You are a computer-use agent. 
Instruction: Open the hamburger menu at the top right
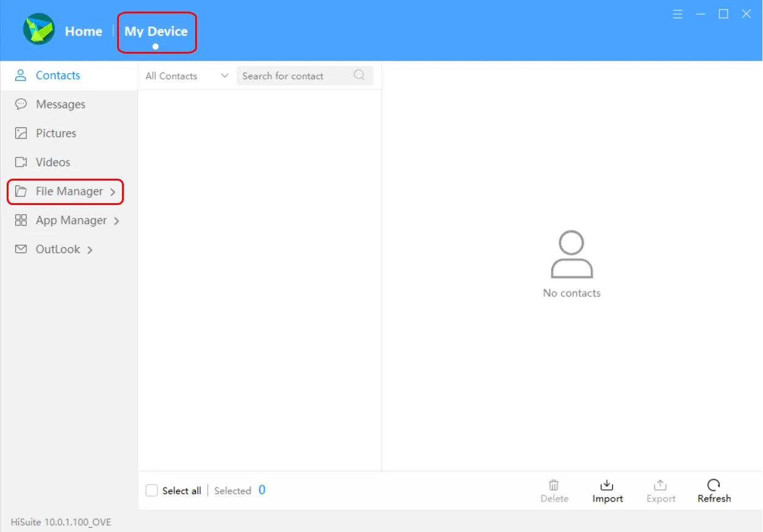coord(678,13)
